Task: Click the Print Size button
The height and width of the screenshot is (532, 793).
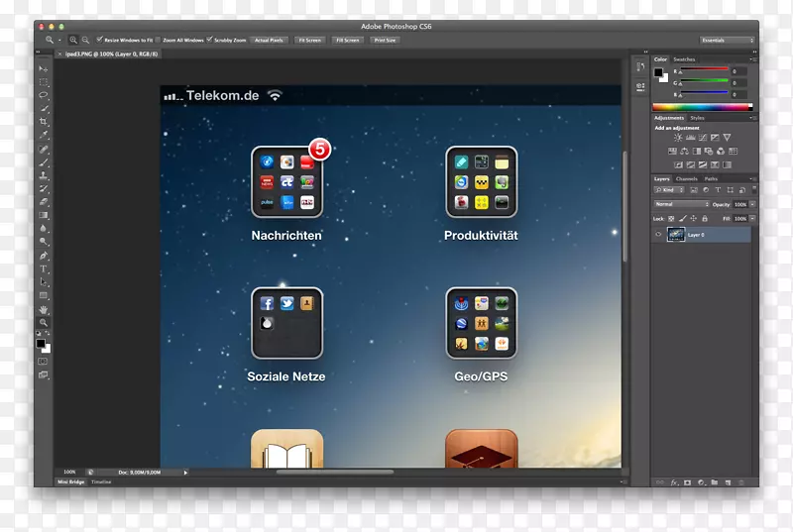Action: click(x=384, y=41)
